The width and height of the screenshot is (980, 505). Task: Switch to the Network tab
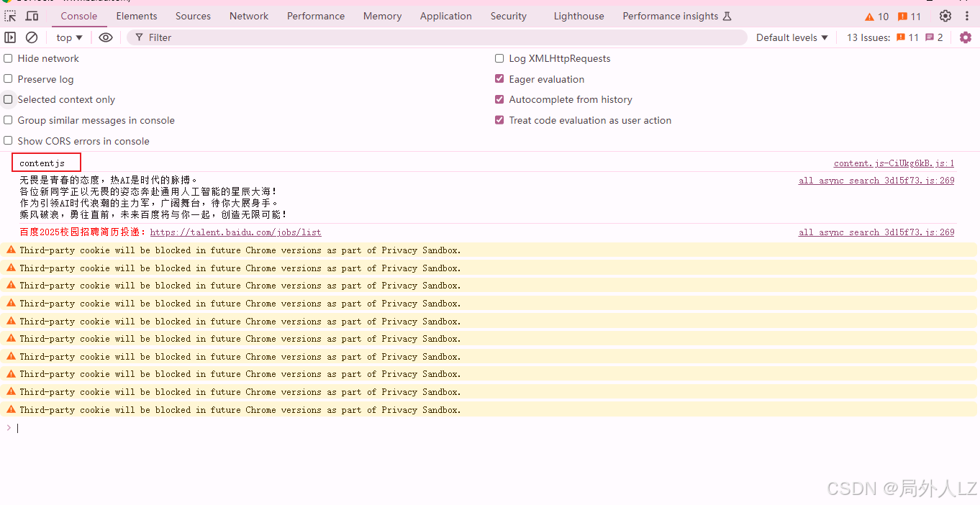(x=248, y=15)
